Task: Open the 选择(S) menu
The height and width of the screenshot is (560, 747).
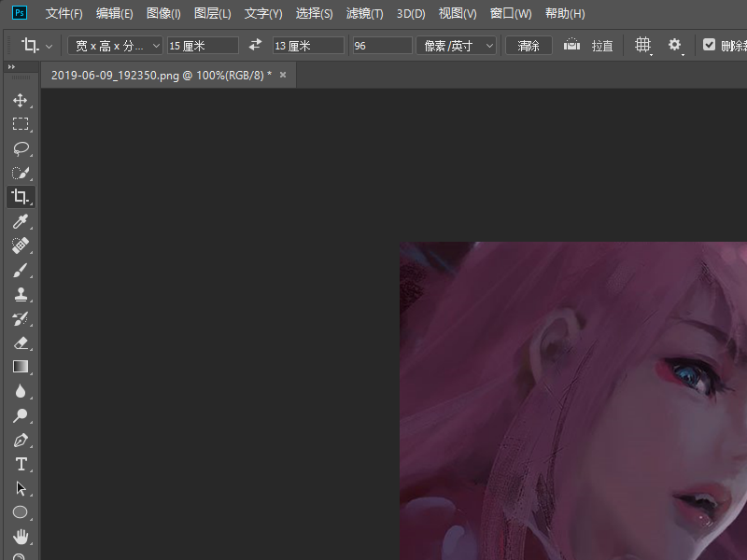Action: coord(314,14)
